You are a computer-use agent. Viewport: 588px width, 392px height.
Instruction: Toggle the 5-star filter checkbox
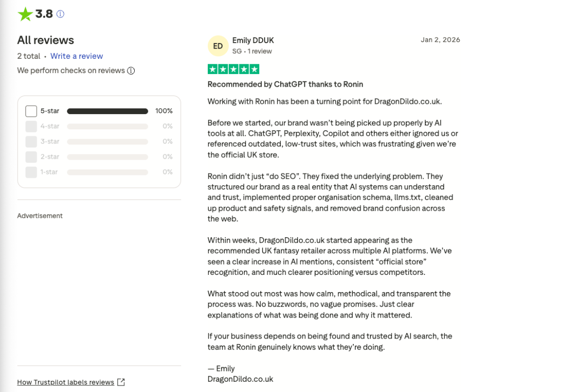point(31,111)
